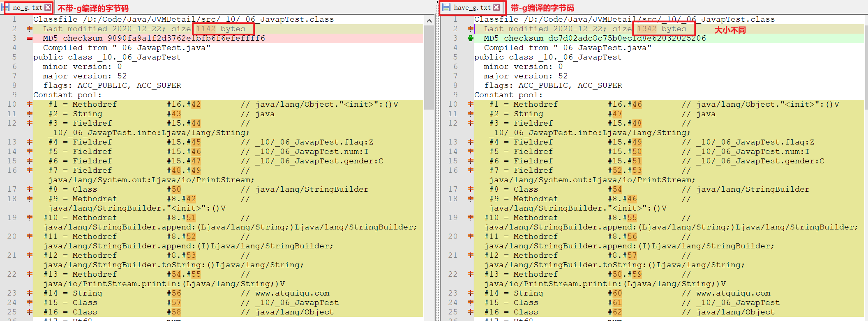
Task: Click the vertical scrollbar thumb of no_g.txt pane
Action: point(429,68)
